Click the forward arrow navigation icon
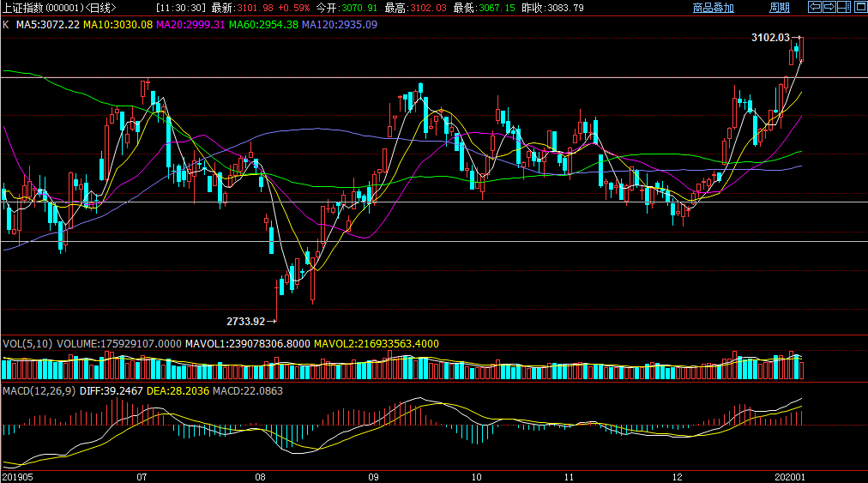 tap(829, 7)
